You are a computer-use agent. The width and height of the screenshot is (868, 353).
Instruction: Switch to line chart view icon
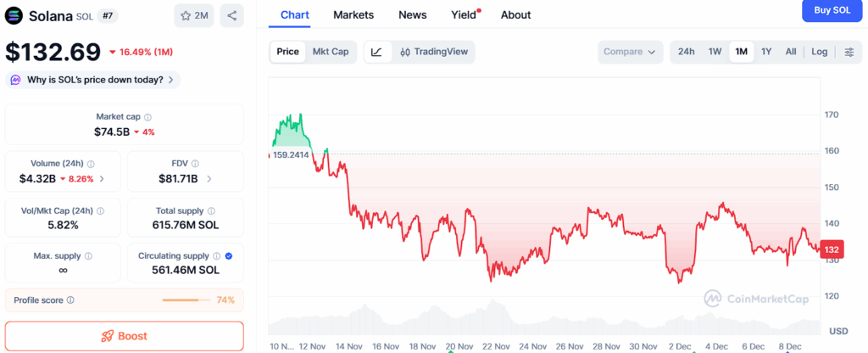click(x=376, y=52)
